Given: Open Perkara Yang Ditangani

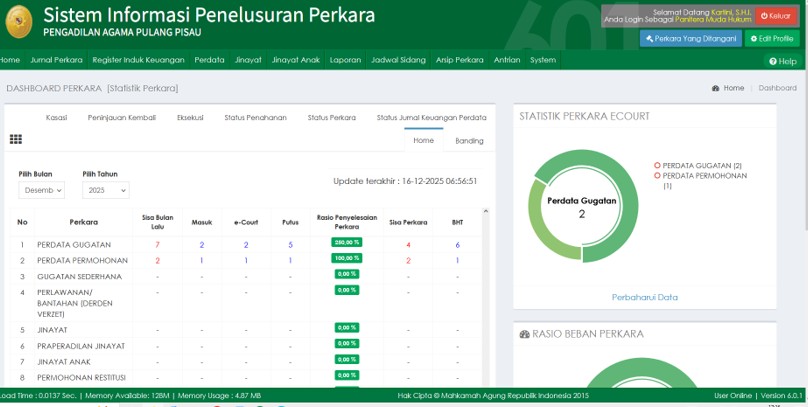Looking at the screenshot, I should (x=691, y=39).
